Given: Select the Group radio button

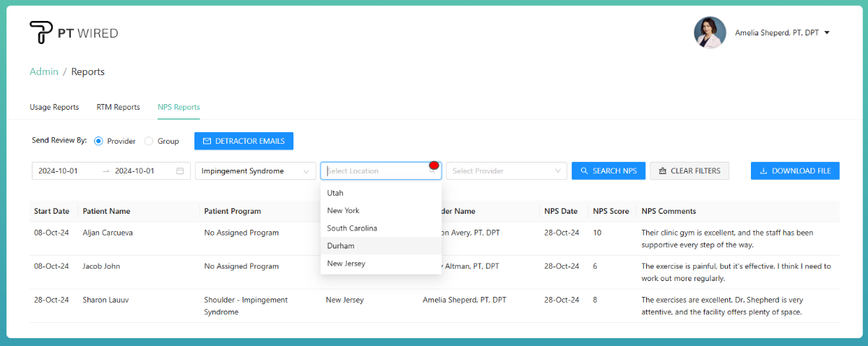Looking at the screenshot, I should pos(149,141).
